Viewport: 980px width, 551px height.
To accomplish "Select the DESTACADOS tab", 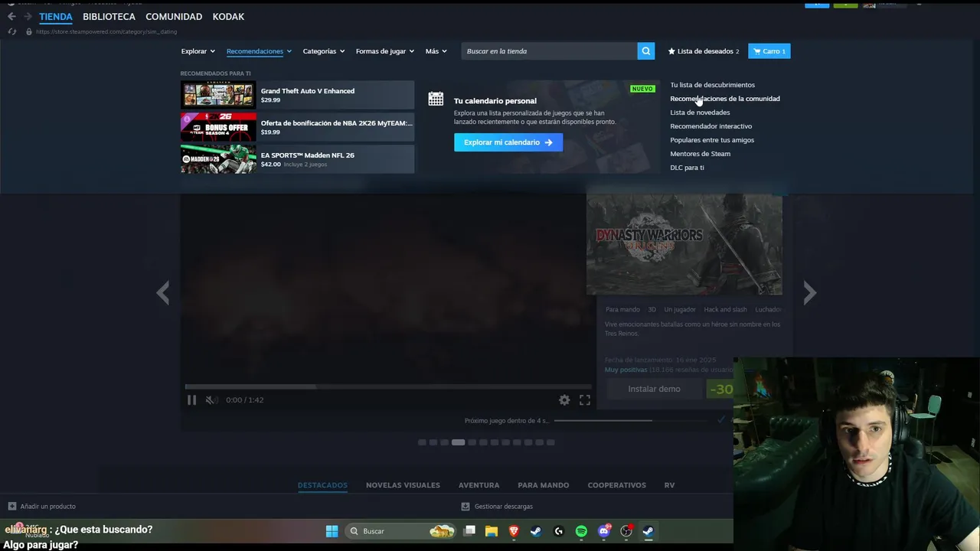I will [322, 485].
